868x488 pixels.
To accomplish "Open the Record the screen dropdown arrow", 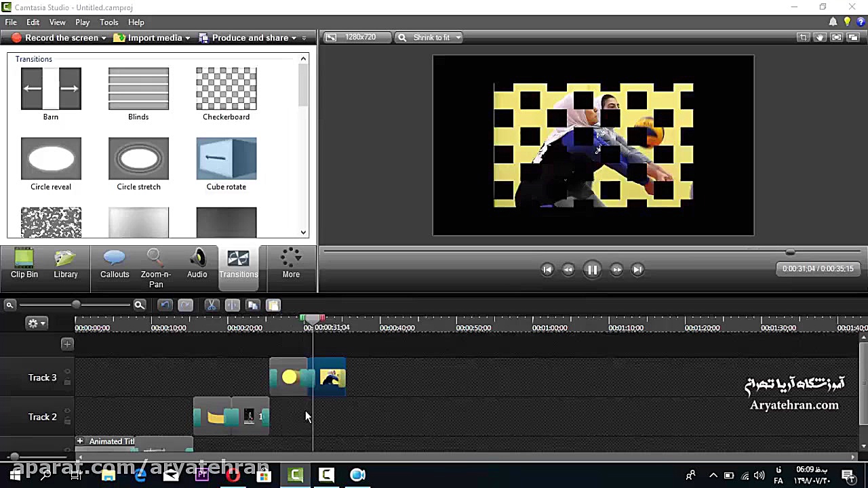I will pos(104,38).
